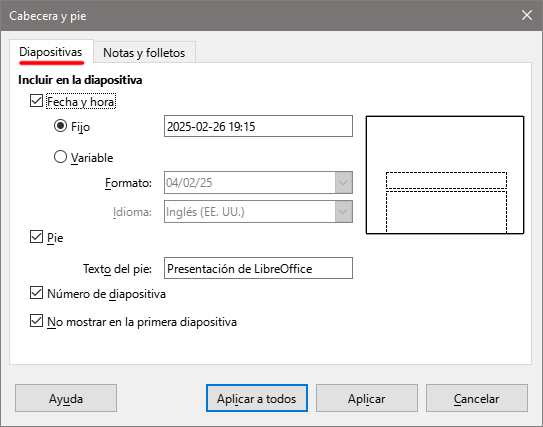Click the Formato combo box showing 04/02/25

(x=258, y=183)
